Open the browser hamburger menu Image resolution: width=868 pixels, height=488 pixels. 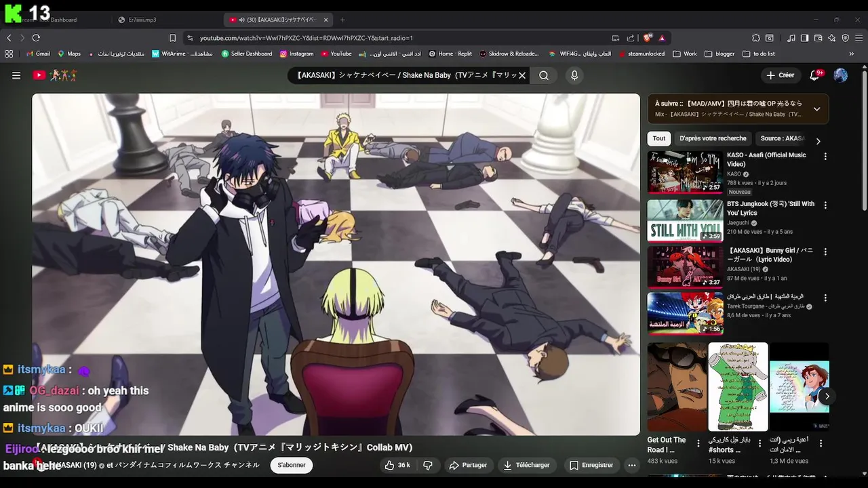pyautogui.click(x=859, y=38)
